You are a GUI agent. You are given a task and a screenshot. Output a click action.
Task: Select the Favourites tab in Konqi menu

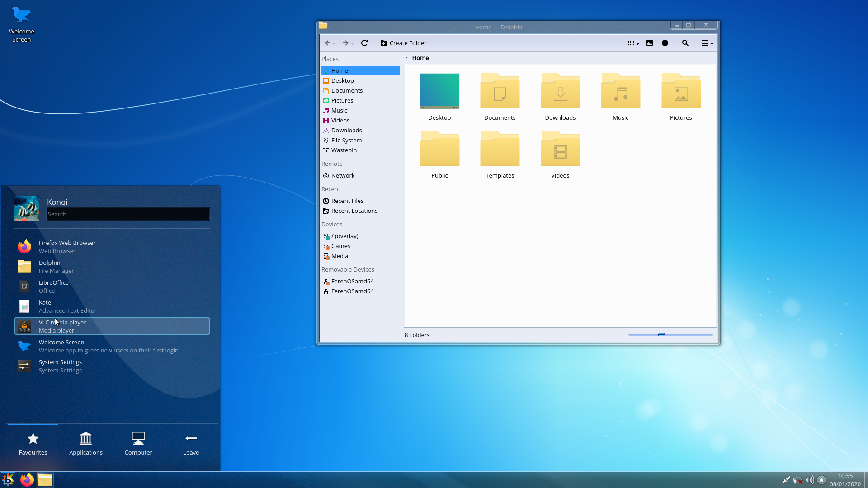[x=33, y=443]
